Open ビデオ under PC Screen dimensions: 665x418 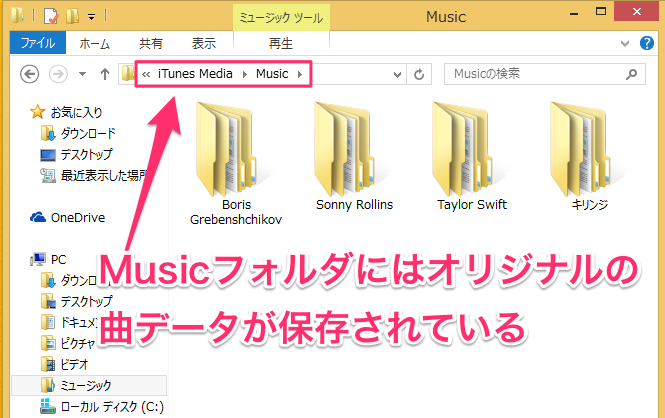click(x=65, y=364)
